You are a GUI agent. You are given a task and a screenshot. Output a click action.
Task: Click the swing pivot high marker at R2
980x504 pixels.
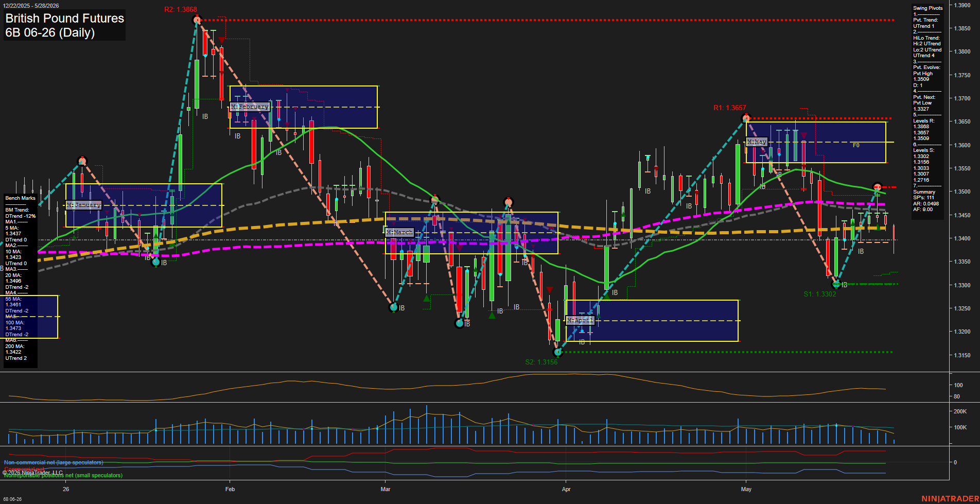click(197, 20)
